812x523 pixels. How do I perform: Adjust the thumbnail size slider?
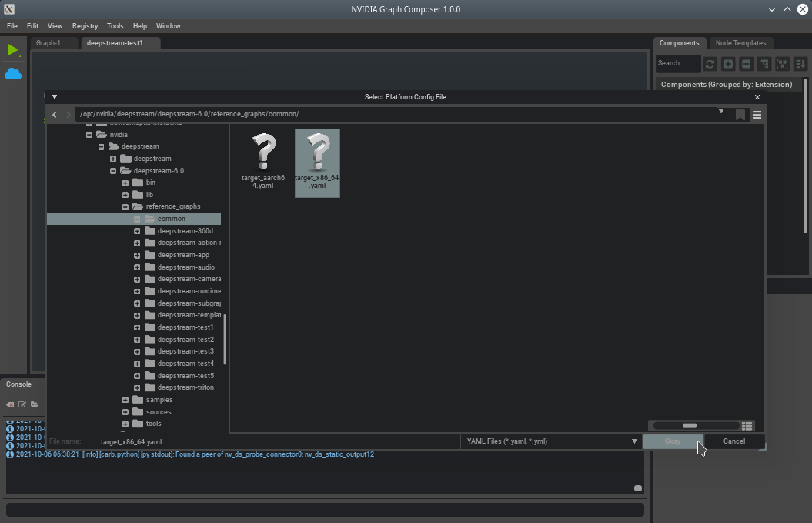coord(690,426)
